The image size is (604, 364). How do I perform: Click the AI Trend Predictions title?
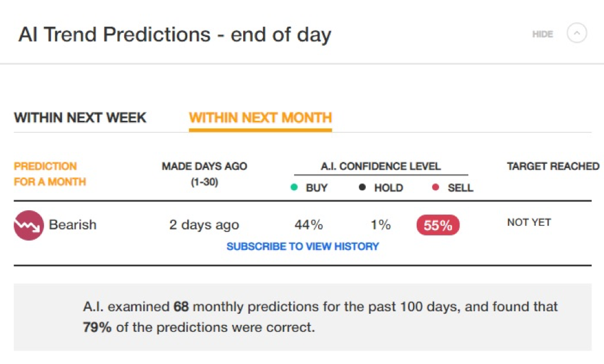click(175, 35)
